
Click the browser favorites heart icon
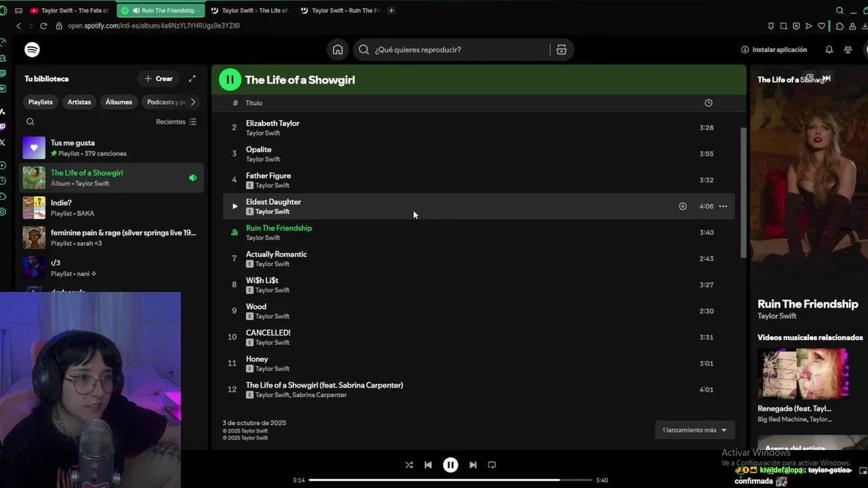pos(822,26)
